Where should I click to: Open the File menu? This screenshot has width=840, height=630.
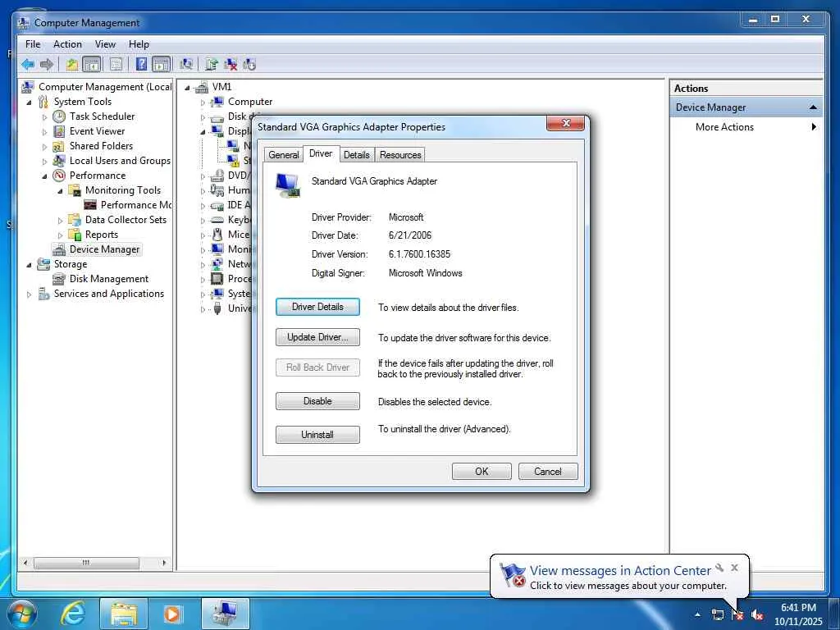[33, 44]
